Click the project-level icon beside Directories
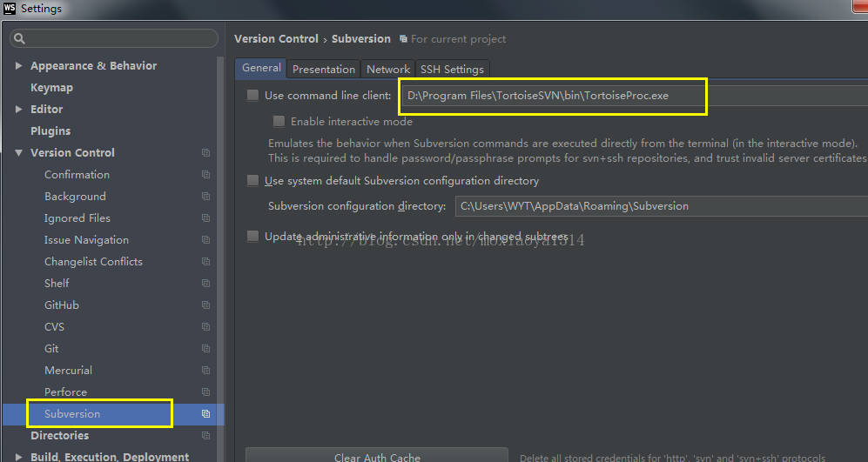This screenshot has height=462, width=868. pos(206,436)
